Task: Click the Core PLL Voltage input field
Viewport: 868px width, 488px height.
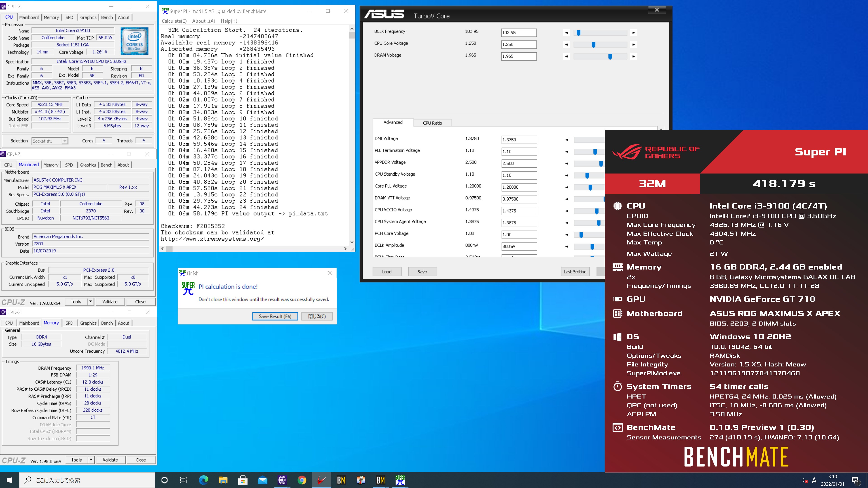Action: pyautogui.click(x=519, y=187)
